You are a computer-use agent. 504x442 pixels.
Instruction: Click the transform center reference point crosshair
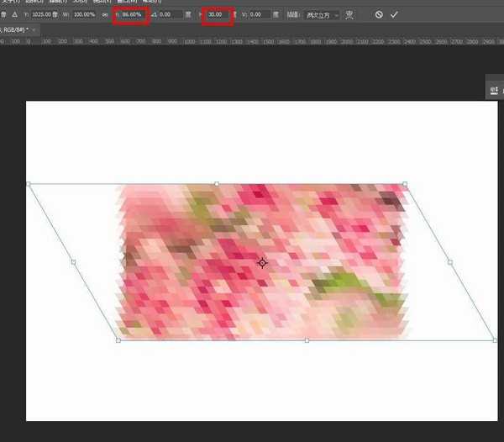(x=262, y=263)
